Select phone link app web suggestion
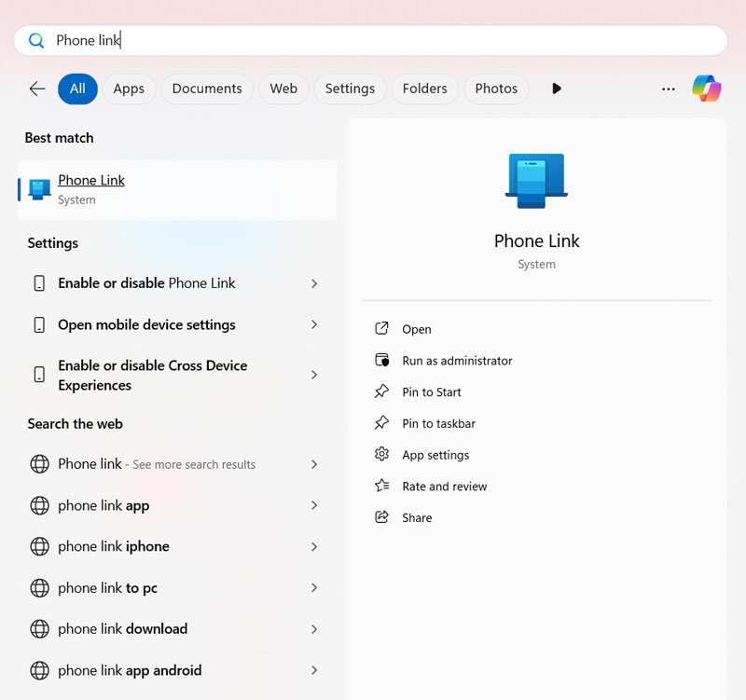Image resolution: width=746 pixels, height=700 pixels. click(177, 505)
